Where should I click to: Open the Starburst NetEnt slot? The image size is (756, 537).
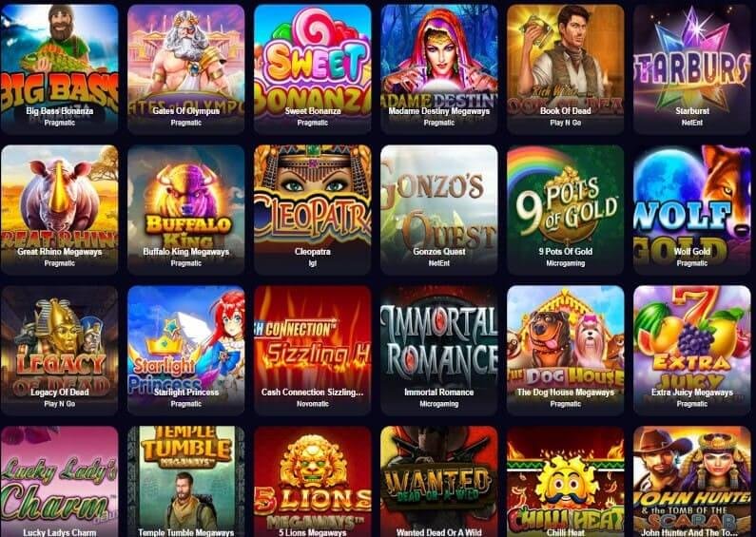point(692,69)
